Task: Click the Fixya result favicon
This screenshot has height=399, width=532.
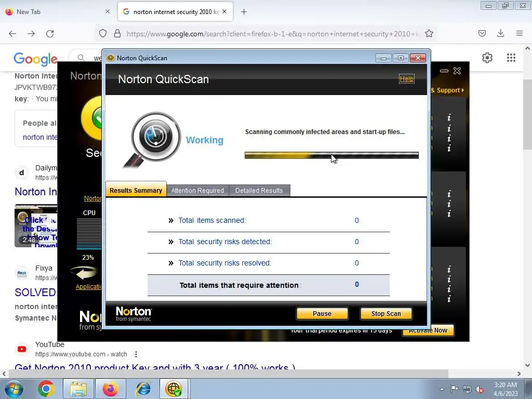Action: (x=22, y=273)
